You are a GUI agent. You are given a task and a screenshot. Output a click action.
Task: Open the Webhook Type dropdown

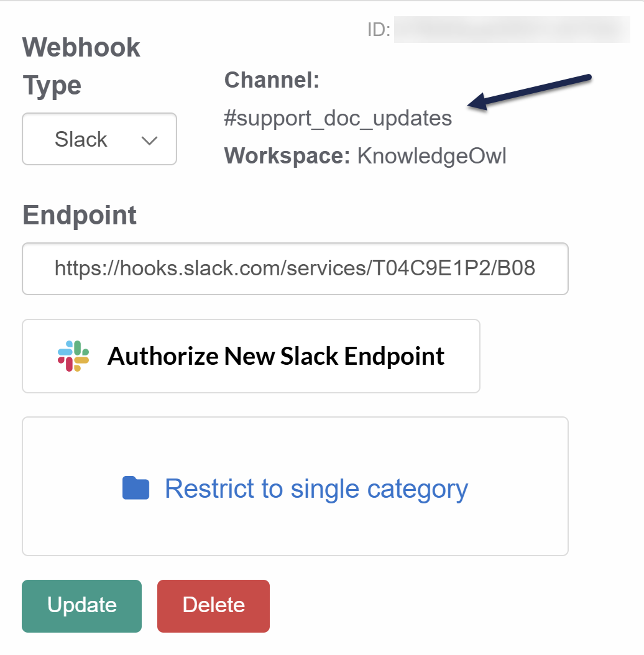point(99,139)
